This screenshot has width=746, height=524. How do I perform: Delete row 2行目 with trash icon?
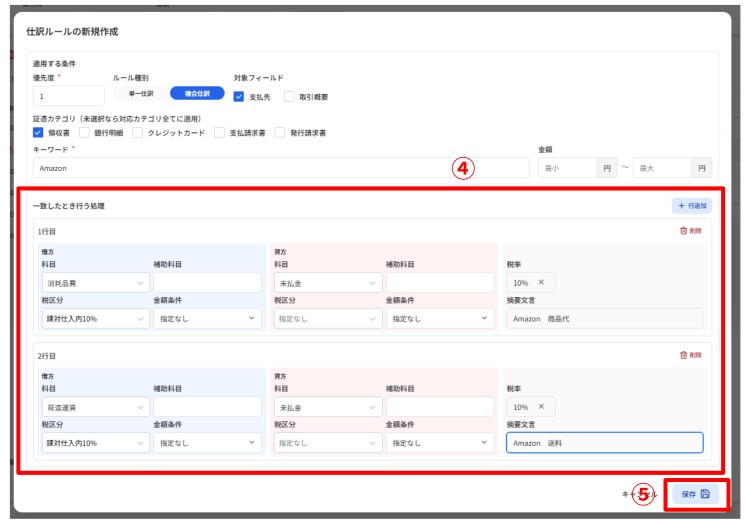point(691,355)
